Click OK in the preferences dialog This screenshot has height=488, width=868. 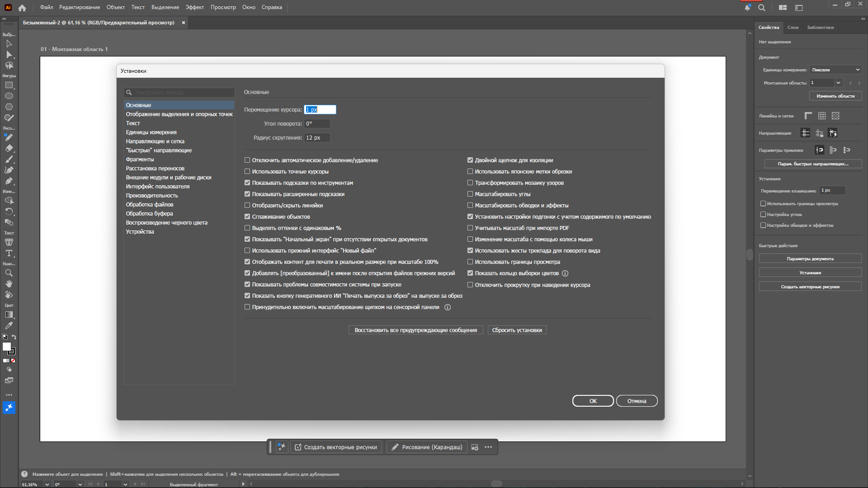pos(593,401)
